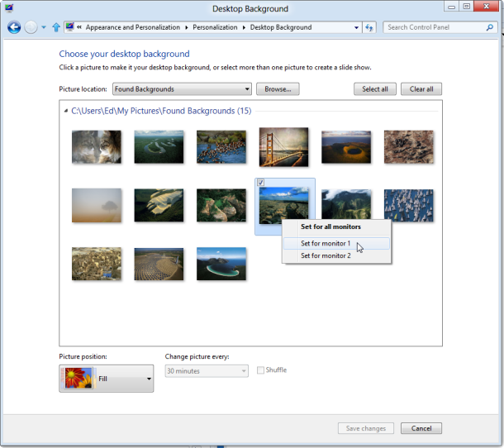504x448 pixels.
Task: Click the Cancel button
Action: pyautogui.click(x=421, y=428)
